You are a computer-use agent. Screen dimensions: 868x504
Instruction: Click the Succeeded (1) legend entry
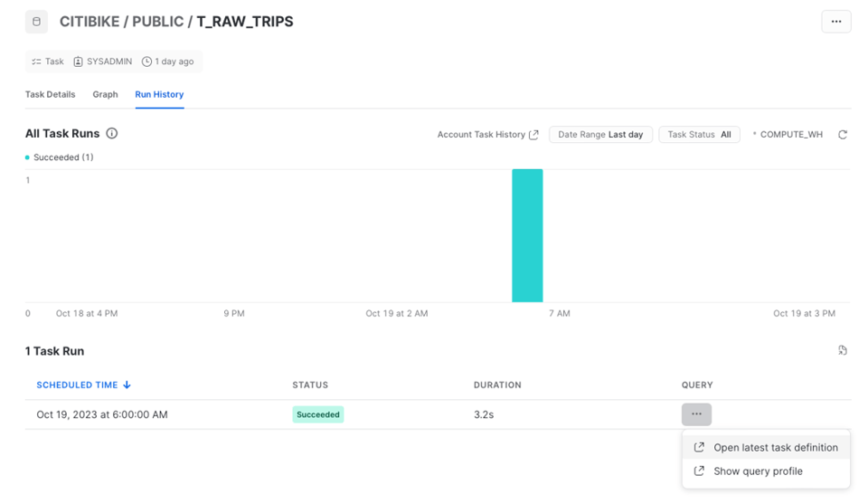click(x=60, y=157)
